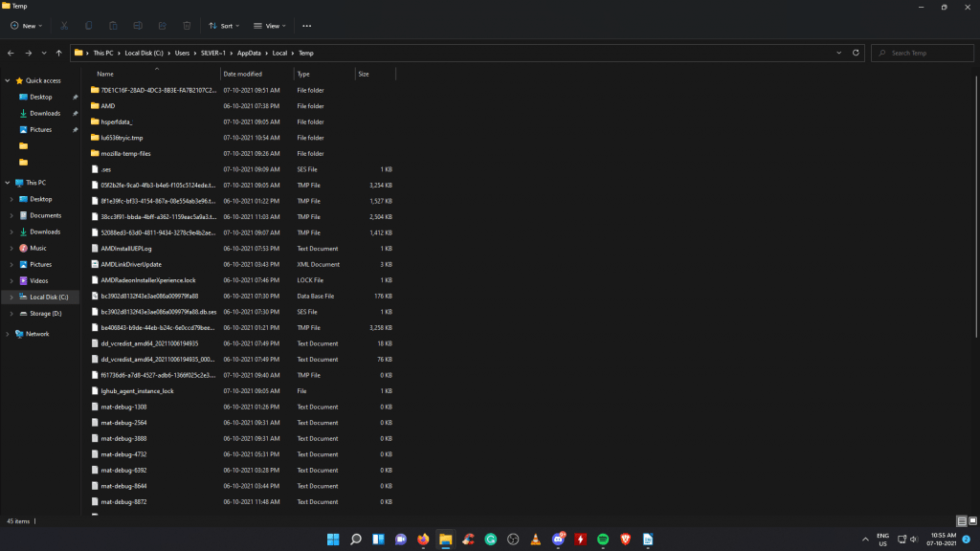This screenshot has height=551, width=980.
Task: Show hidden system tray icons
Action: [865, 540]
